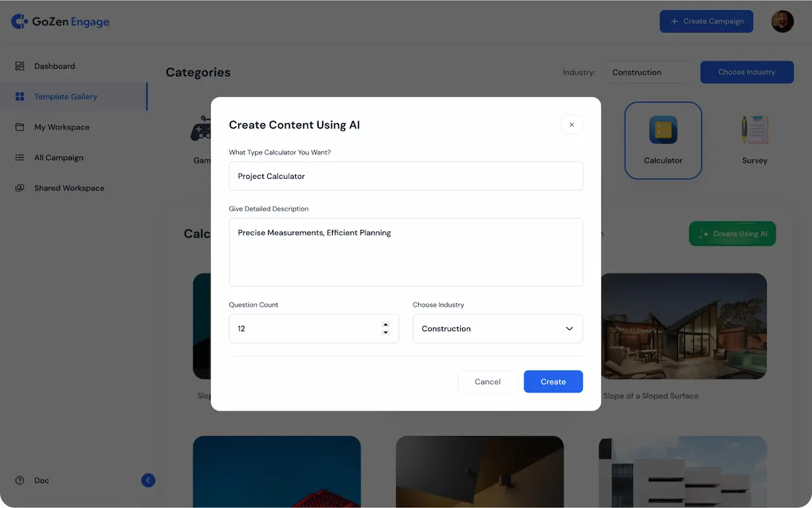Collapse the sidebar with the chevron button
The image size is (812, 508).
click(x=148, y=480)
